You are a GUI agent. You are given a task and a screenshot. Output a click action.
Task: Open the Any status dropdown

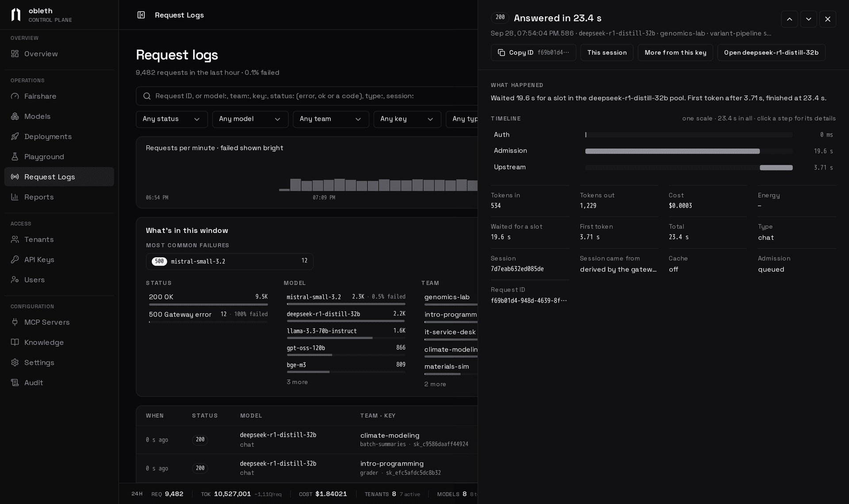tap(172, 119)
